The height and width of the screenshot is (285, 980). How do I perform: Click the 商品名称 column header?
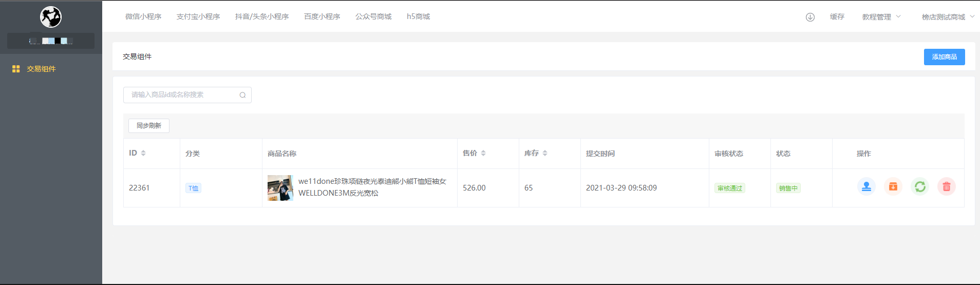pyautogui.click(x=282, y=154)
